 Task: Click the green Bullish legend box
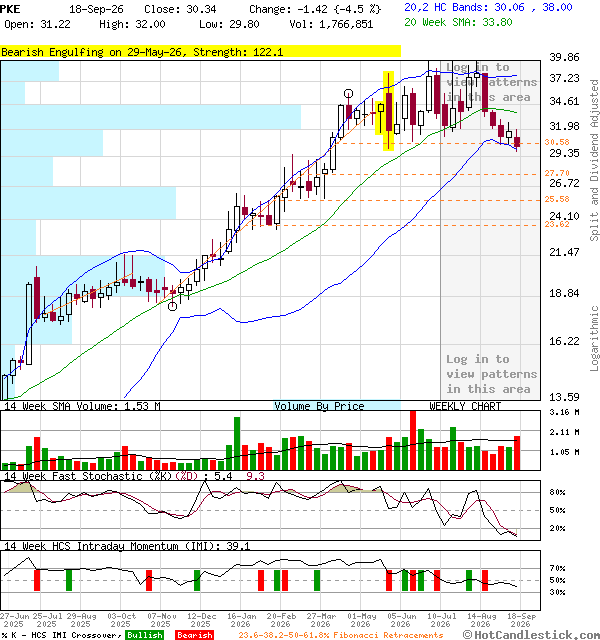(x=144, y=635)
